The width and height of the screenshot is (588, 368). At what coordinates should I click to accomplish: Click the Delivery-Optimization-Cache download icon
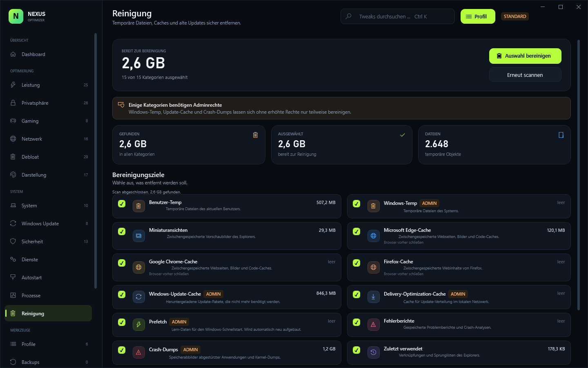point(373,297)
